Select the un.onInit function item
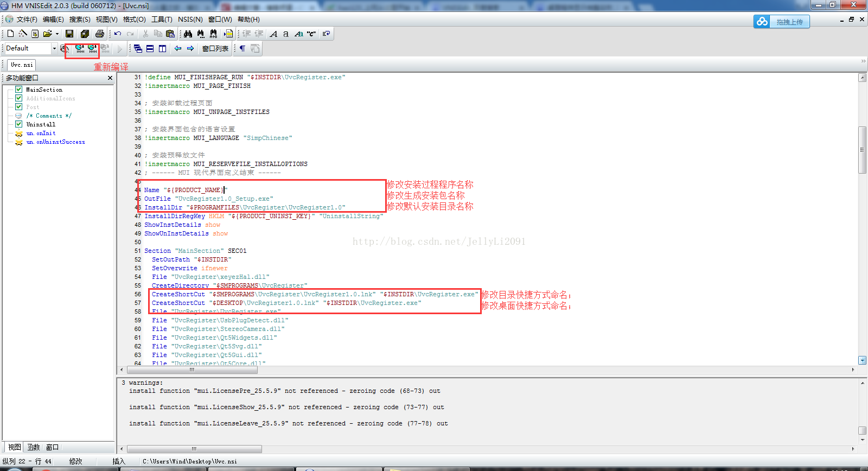The height and width of the screenshot is (471, 868). point(41,133)
